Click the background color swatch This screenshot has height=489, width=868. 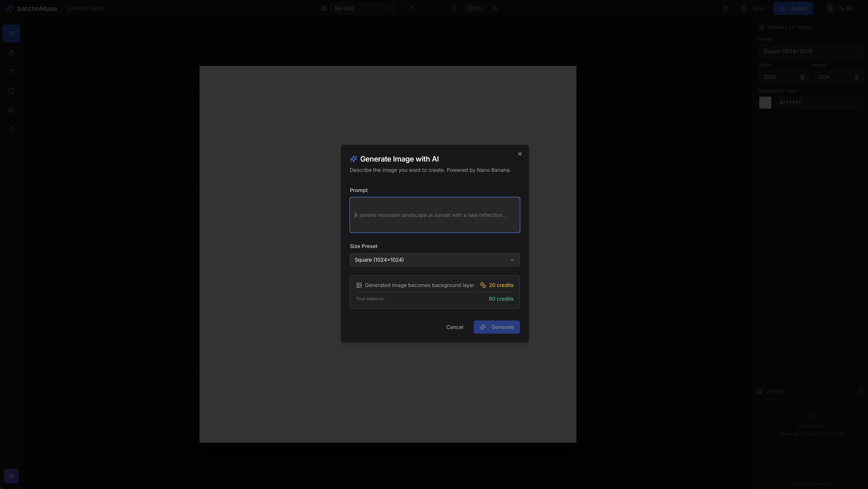point(765,103)
